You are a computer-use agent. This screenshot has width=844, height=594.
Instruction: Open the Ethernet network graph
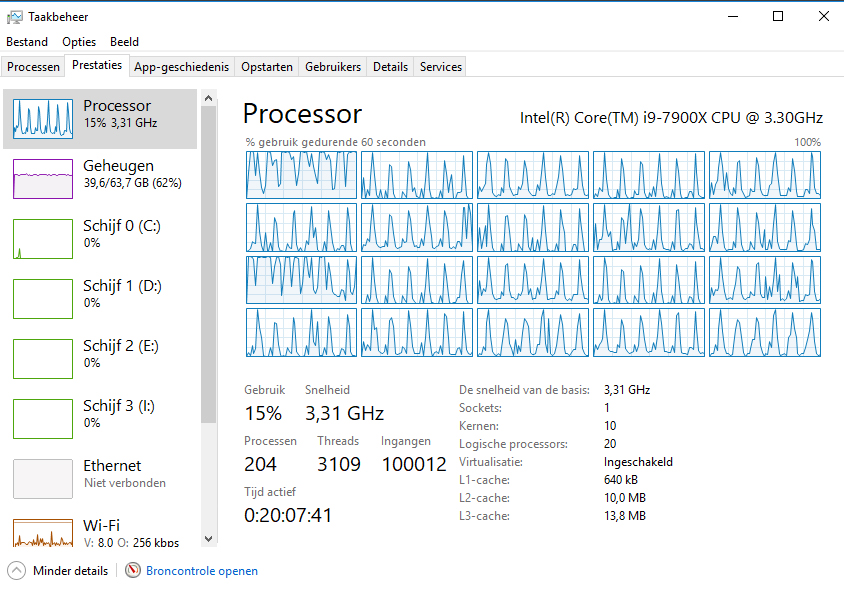click(x=43, y=479)
